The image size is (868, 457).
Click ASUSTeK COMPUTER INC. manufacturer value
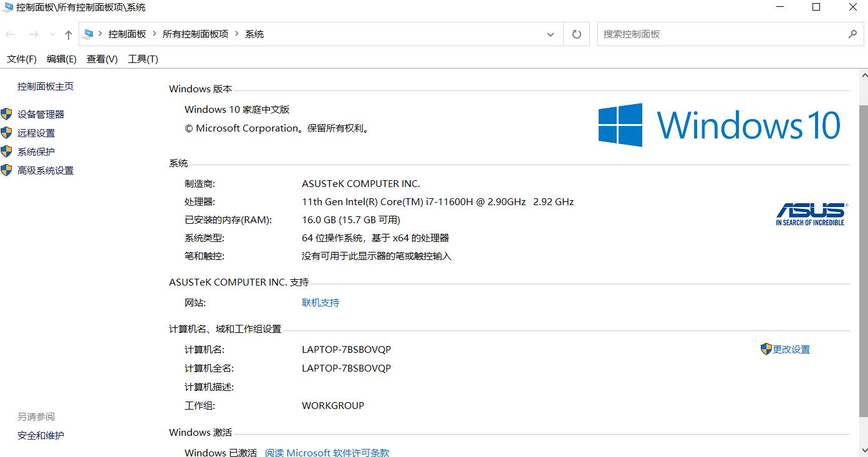[361, 184]
